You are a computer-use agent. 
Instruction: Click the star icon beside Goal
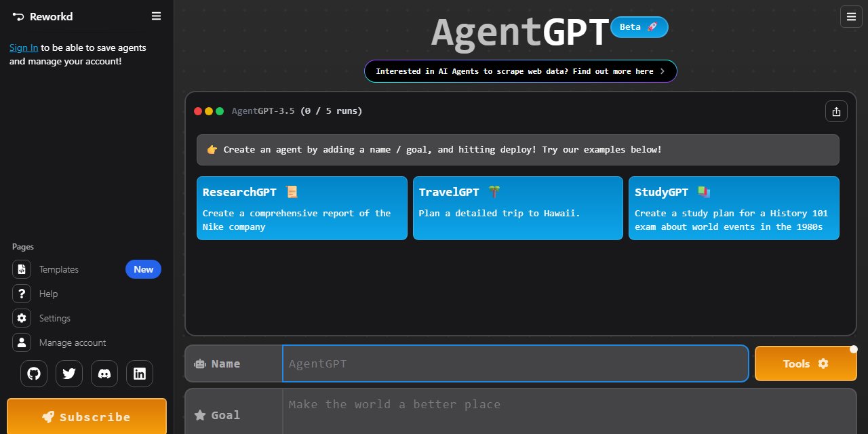pyautogui.click(x=200, y=415)
